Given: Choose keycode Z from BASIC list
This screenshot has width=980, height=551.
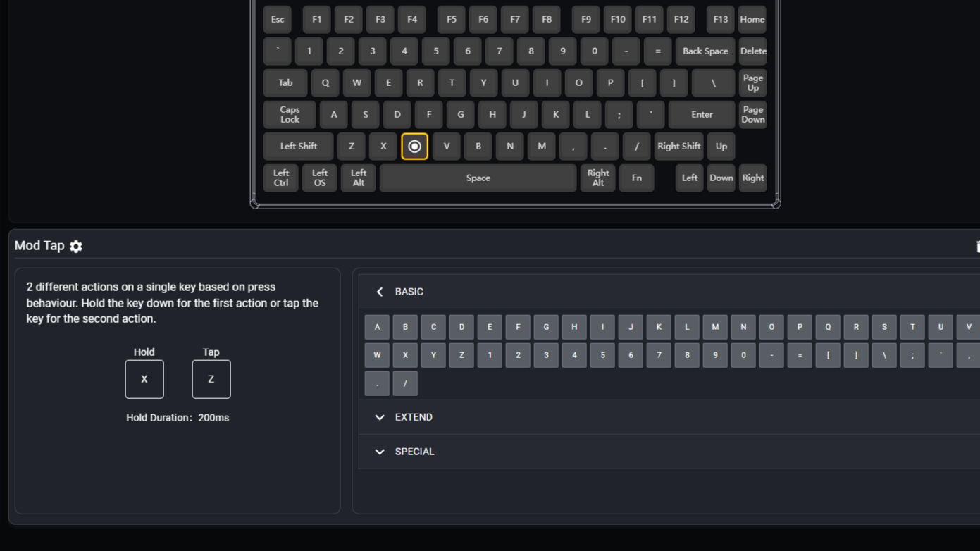Looking at the screenshot, I should coord(461,355).
